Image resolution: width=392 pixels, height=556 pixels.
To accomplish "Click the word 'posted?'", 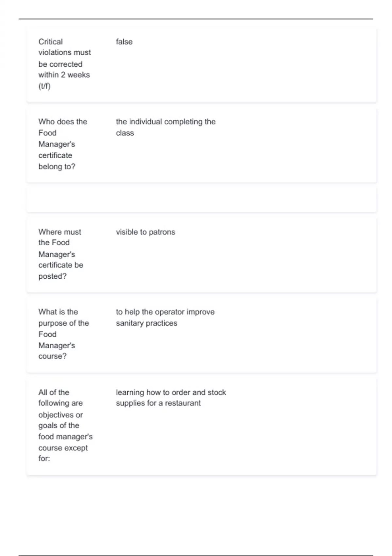I will [x=52, y=276].
